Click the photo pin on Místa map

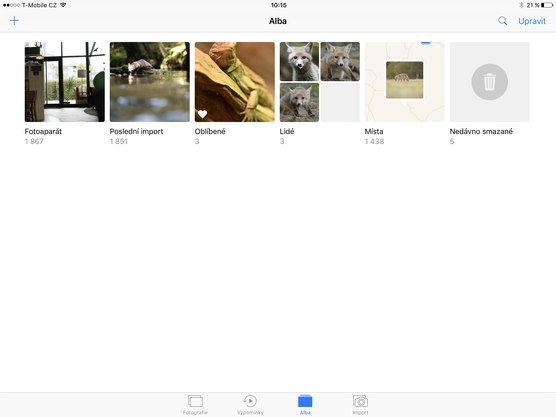point(405,81)
